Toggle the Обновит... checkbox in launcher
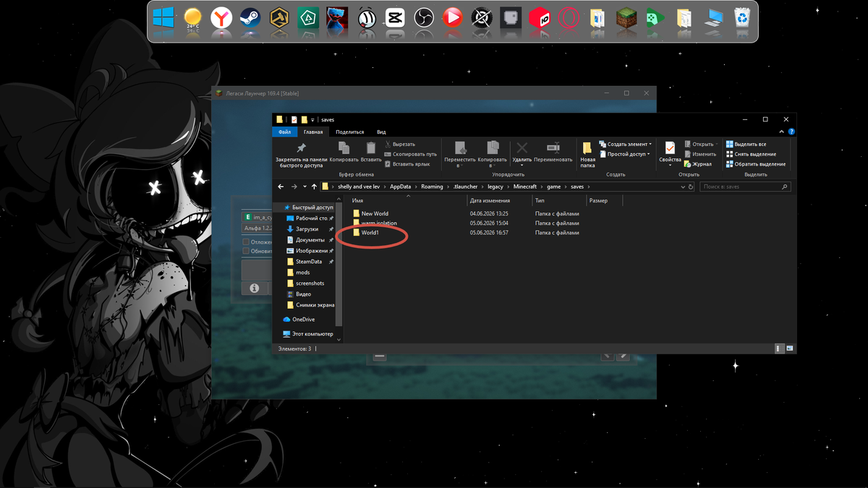868x488 pixels. point(246,251)
